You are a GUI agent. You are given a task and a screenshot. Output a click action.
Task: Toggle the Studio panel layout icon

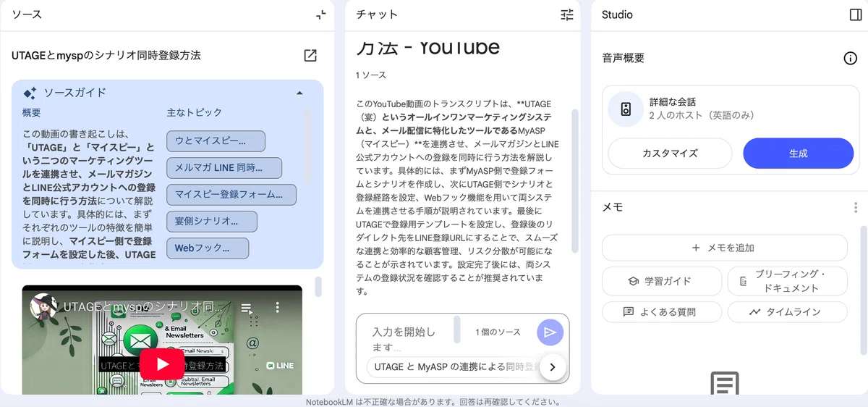(855, 14)
